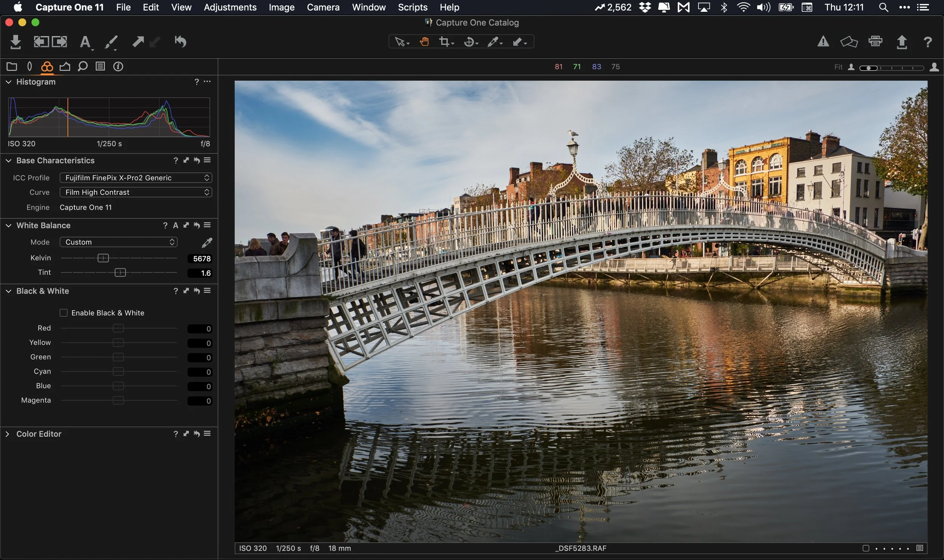Select the Rotation straighten tool
Viewport: 944px width, 560px height.
[x=469, y=42]
